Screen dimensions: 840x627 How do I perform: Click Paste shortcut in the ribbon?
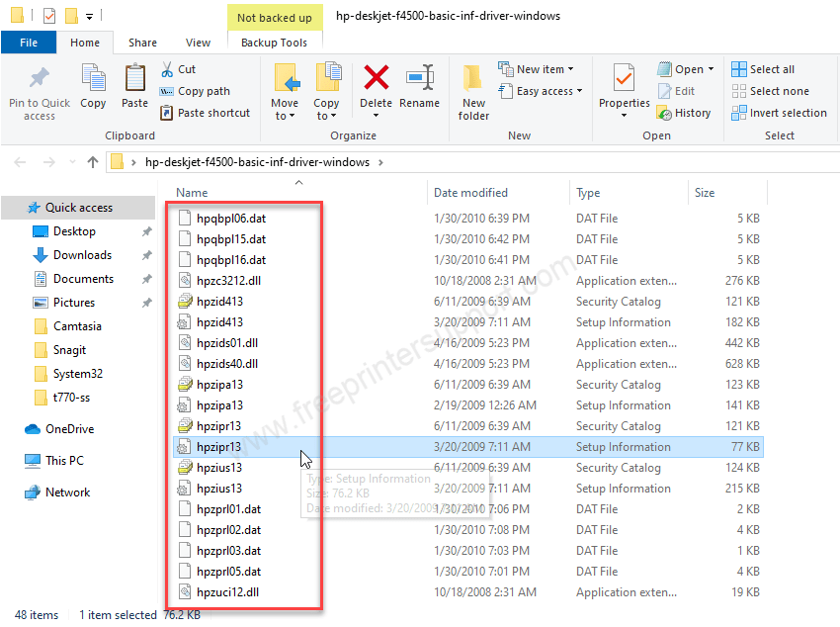tap(206, 113)
